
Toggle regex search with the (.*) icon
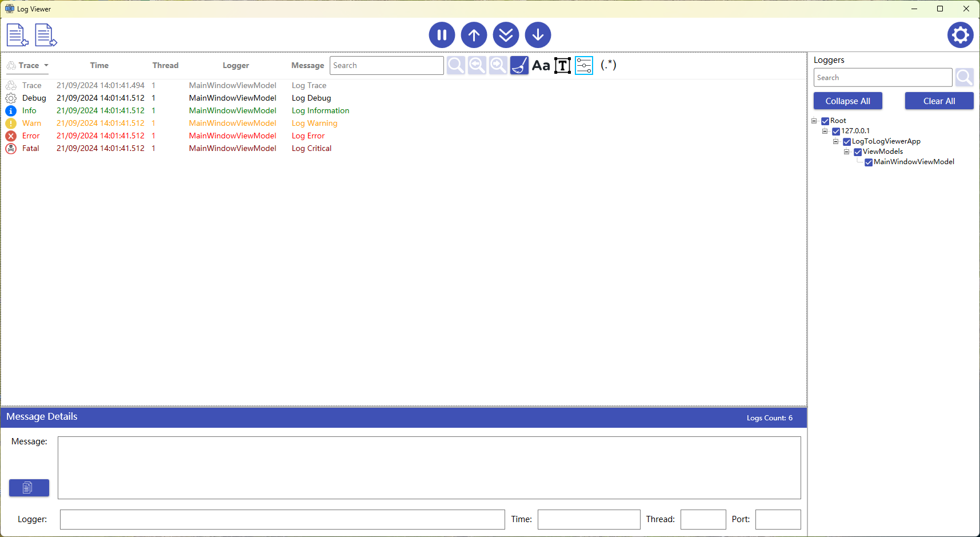608,65
